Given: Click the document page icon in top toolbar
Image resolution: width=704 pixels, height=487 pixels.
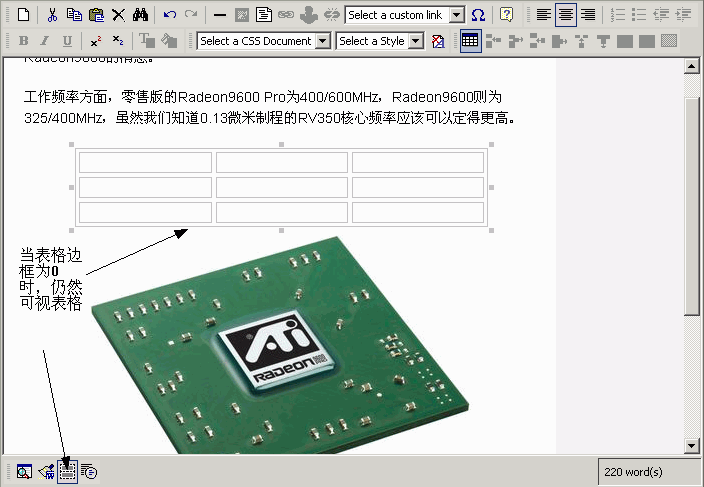Looking at the screenshot, I should click(264, 15).
